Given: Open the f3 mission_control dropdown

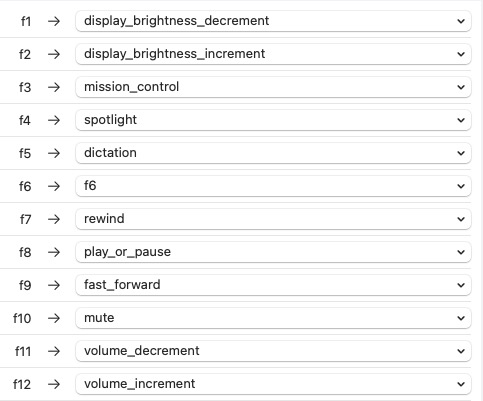Looking at the screenshot, I should click(273, 87).
